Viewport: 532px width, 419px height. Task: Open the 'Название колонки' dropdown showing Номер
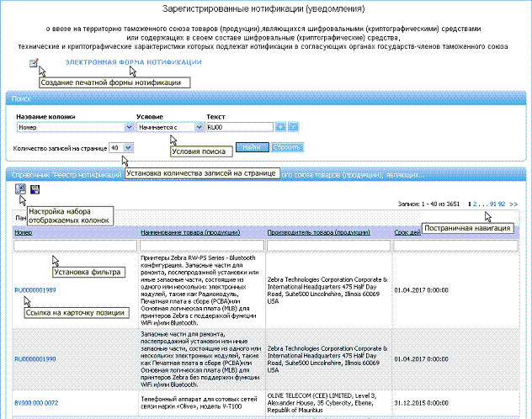75,127
